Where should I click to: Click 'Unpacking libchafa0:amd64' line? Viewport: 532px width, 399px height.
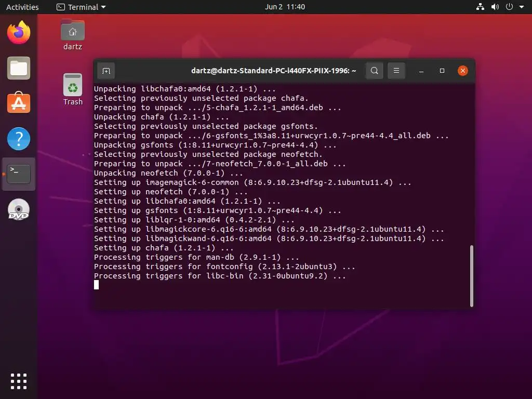pyautogui.click(x=185, y=89)
